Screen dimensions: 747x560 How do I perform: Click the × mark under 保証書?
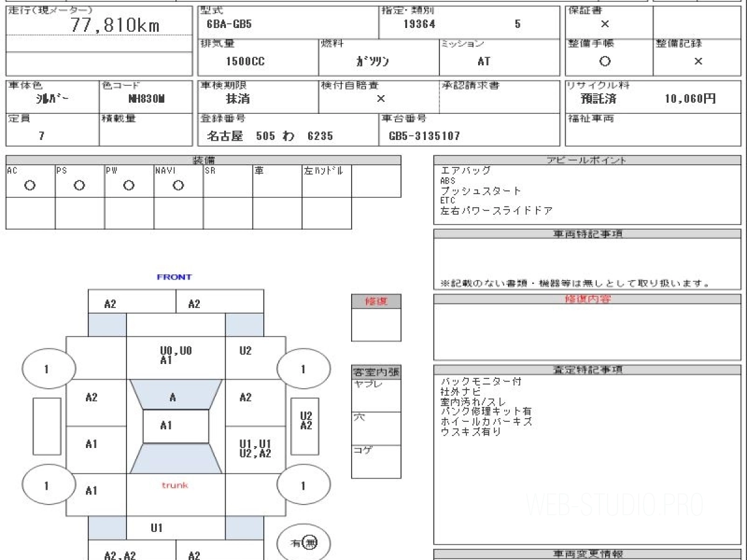coord(604,24)
